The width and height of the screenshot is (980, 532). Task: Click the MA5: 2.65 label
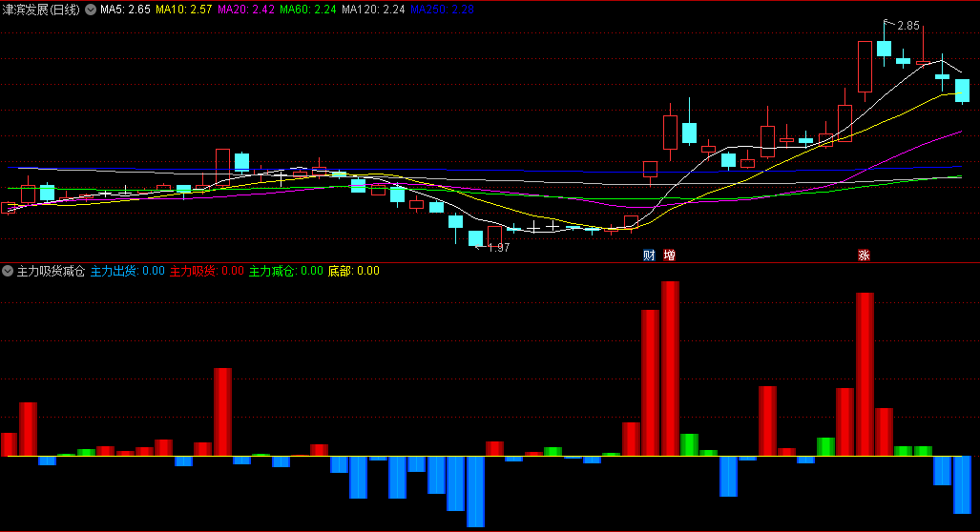click(125, 10)
